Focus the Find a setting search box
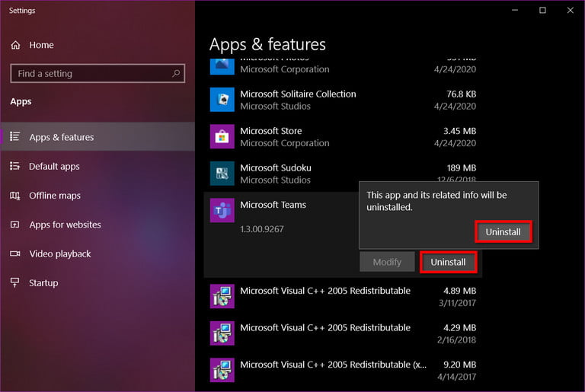 pos(97,74)
